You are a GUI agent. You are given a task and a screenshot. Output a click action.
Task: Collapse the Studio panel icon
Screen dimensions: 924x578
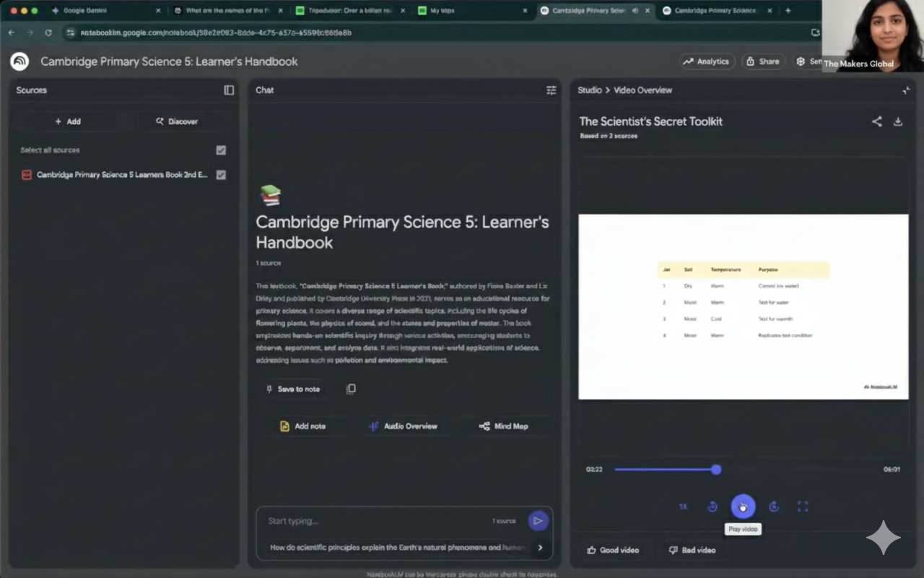point(906,90)
